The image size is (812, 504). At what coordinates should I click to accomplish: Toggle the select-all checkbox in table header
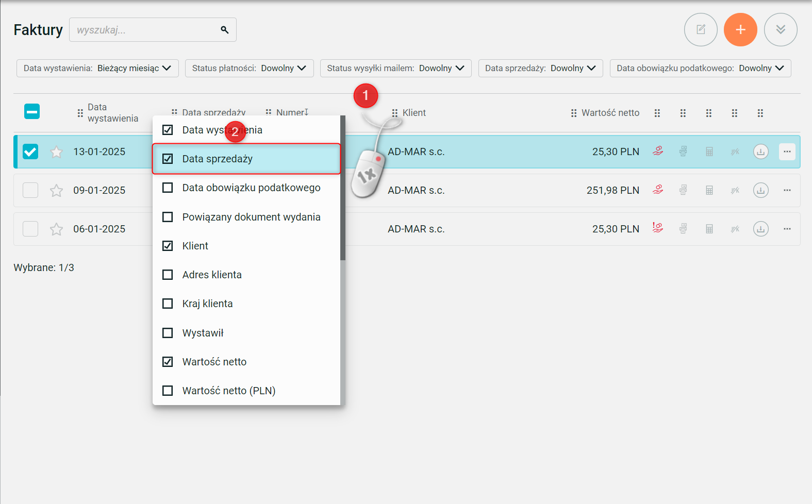coord(32,111)
